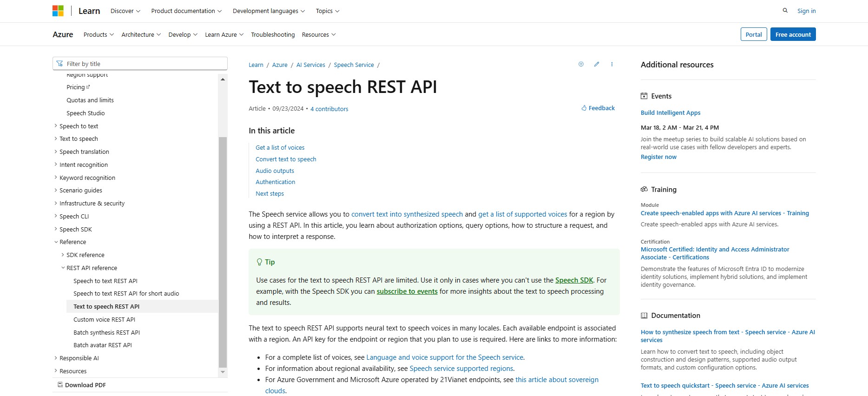
Task: Click the AI Services breadcrumb
Action: point(311,65)
